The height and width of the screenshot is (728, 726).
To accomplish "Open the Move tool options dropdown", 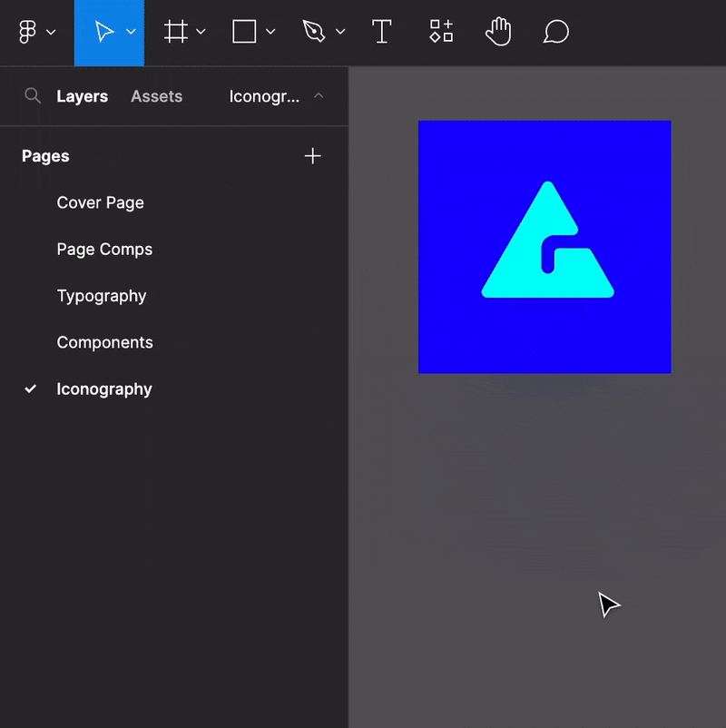I will pos(130,32).
